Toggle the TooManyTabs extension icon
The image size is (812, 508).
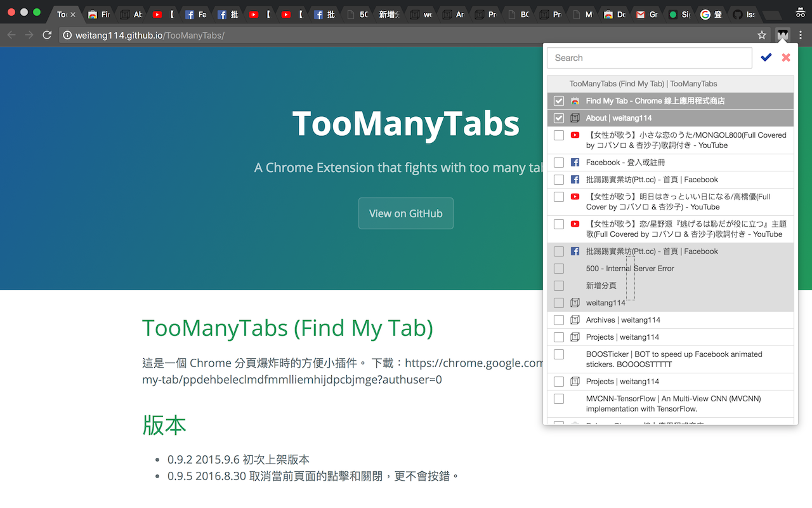coord(783,35)
